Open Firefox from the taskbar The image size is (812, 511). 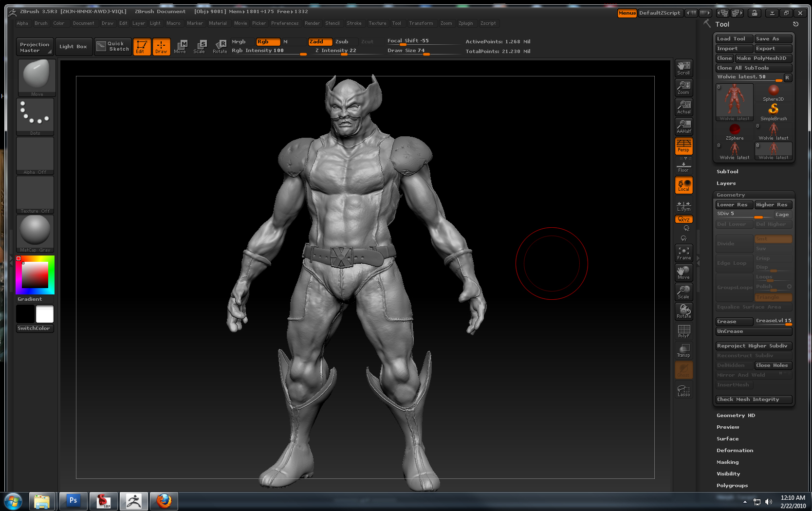(164, 501)
